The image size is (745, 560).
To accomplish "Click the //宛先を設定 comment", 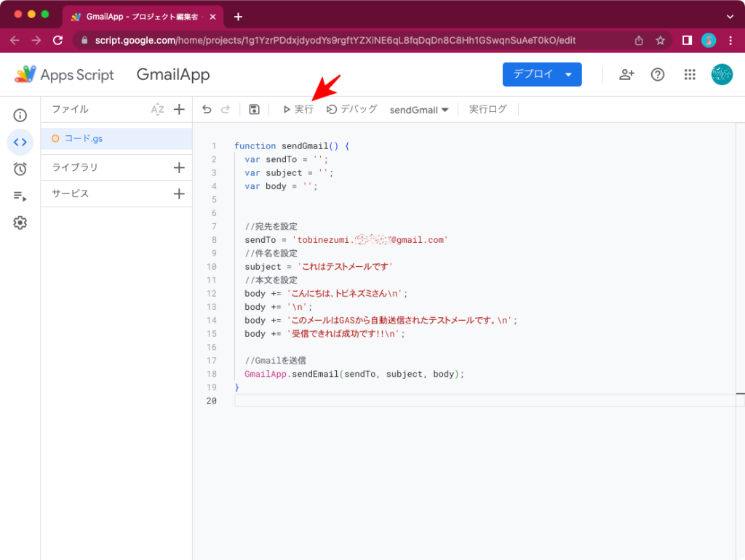I will click(271, 227).
